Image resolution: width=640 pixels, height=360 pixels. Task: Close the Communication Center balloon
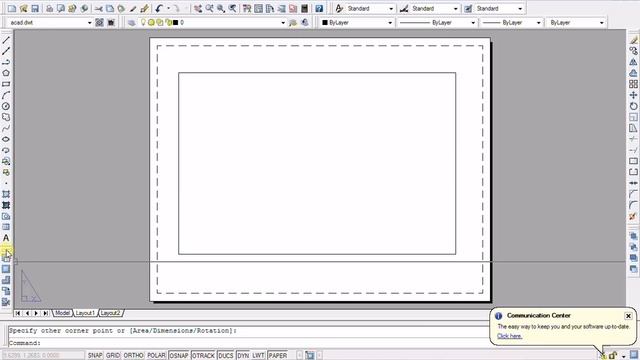pyautogui.click(x=628, y=316)
